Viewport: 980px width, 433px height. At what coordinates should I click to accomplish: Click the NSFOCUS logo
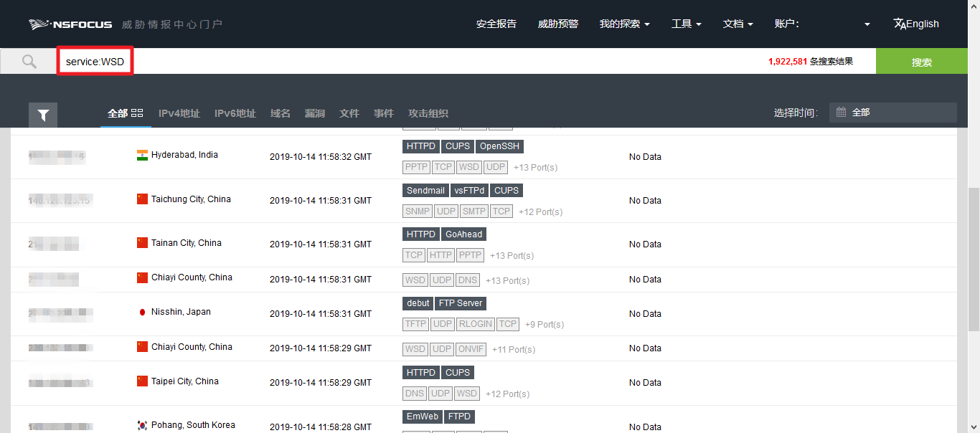tap(70, 24)
